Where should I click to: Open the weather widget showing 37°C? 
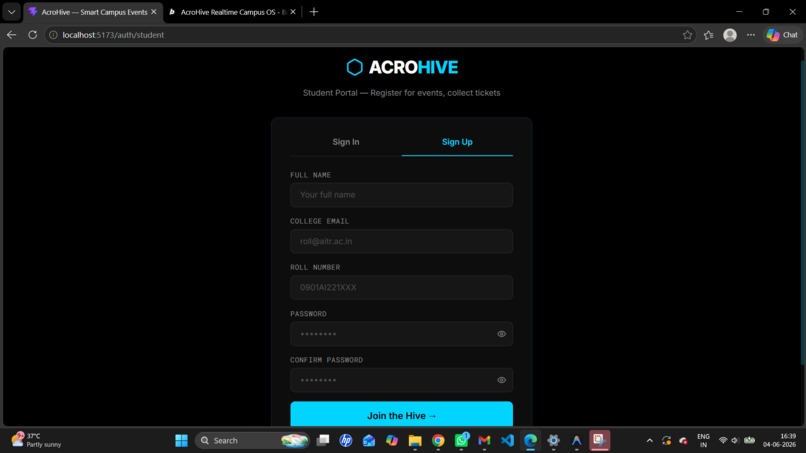37,441
